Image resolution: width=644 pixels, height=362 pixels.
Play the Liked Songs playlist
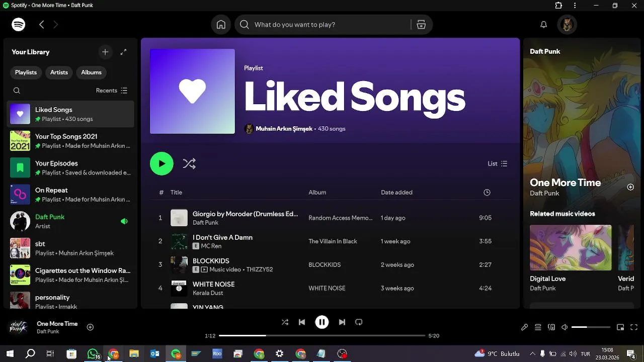[162, 163]
